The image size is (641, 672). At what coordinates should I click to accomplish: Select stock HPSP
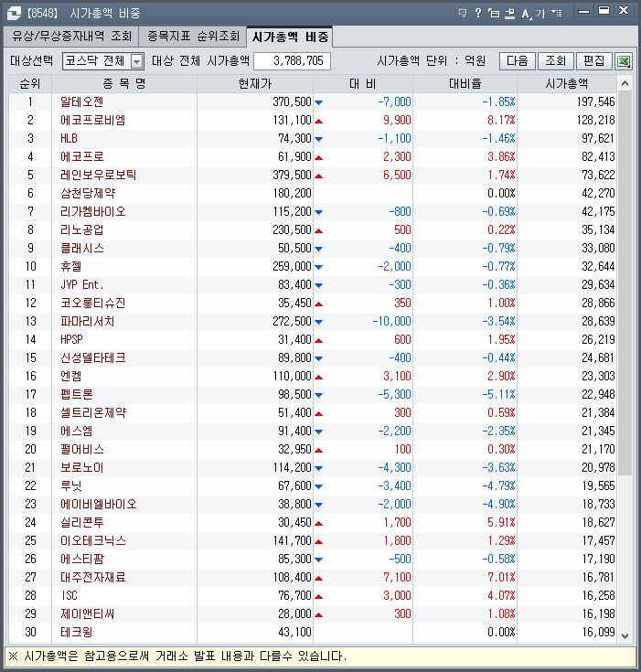71,339
